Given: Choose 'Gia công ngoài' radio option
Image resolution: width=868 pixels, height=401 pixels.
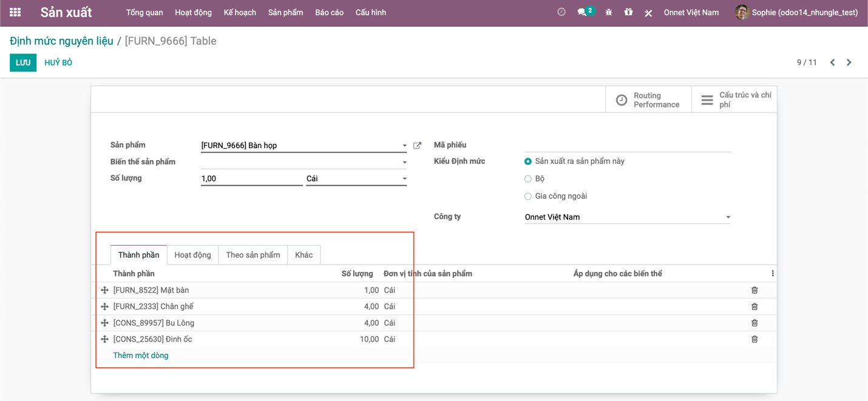Looking at the screenshot, I should pos(528,197).
